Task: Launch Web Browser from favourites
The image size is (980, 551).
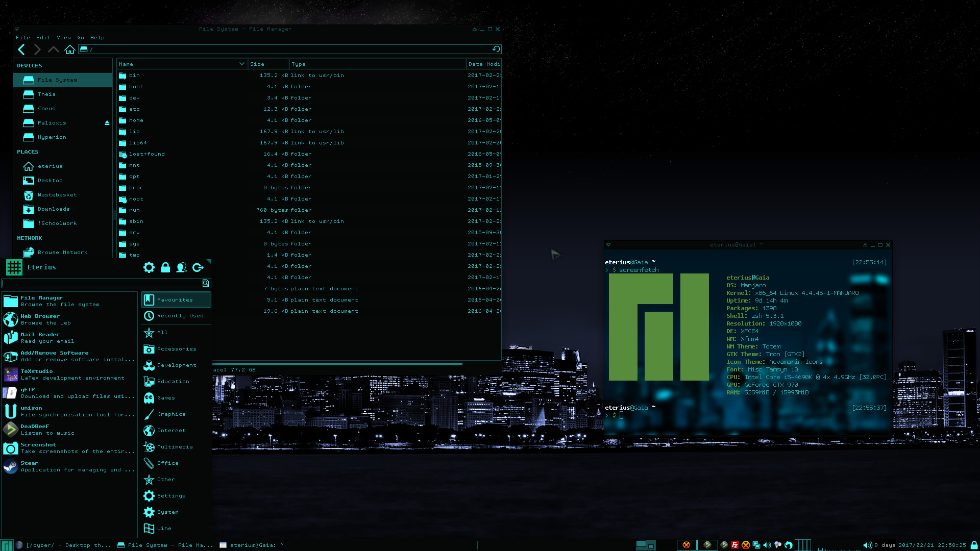Action: pyautogui.click(x=69, y=319)
